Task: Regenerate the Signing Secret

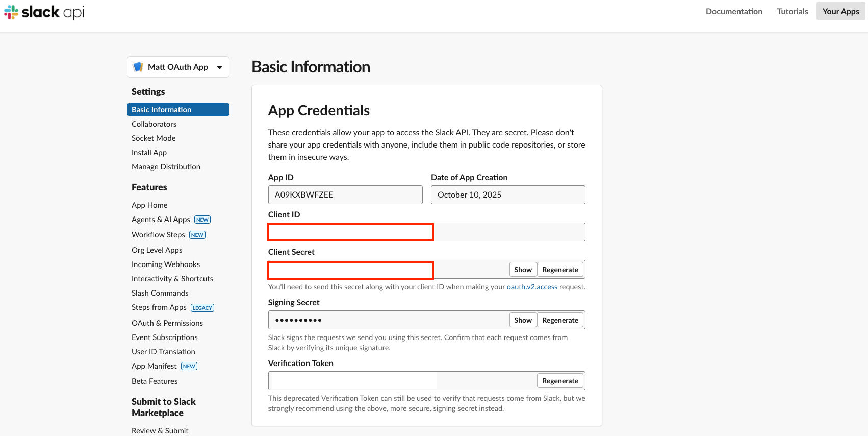Action: click(560, 320)
